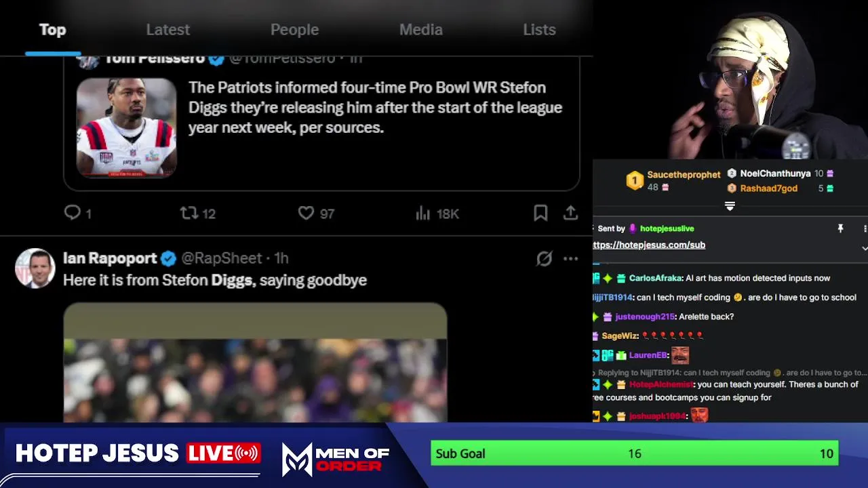The width and height of the screenshot is (868, 488).
Task: Retweet the Patriots Stefon Diggs post
Action: point(189,213)
